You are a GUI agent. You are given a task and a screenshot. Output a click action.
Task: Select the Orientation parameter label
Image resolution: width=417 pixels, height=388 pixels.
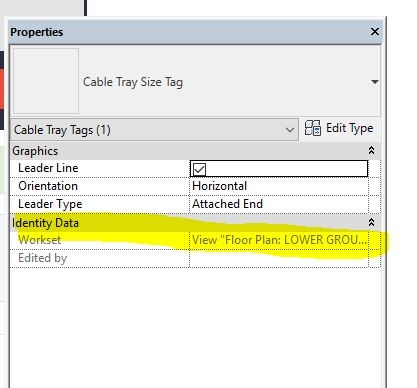[x=48, y=186]
